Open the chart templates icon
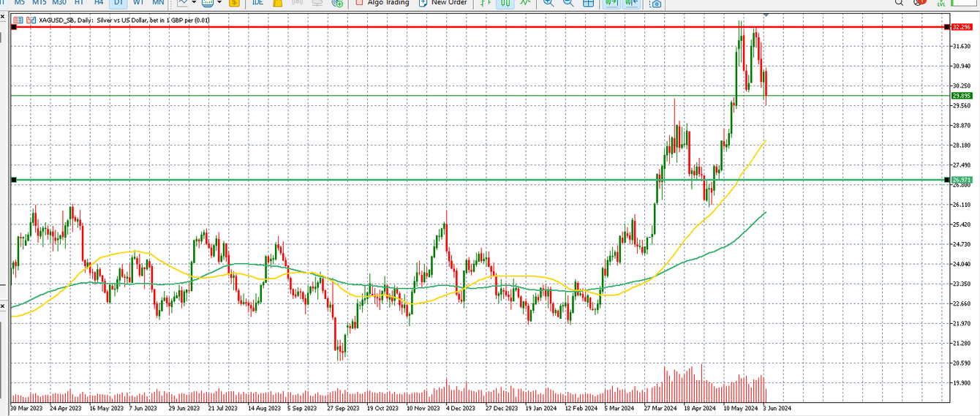Viewport: 980px width, 416px height. [x=207, y=2]
